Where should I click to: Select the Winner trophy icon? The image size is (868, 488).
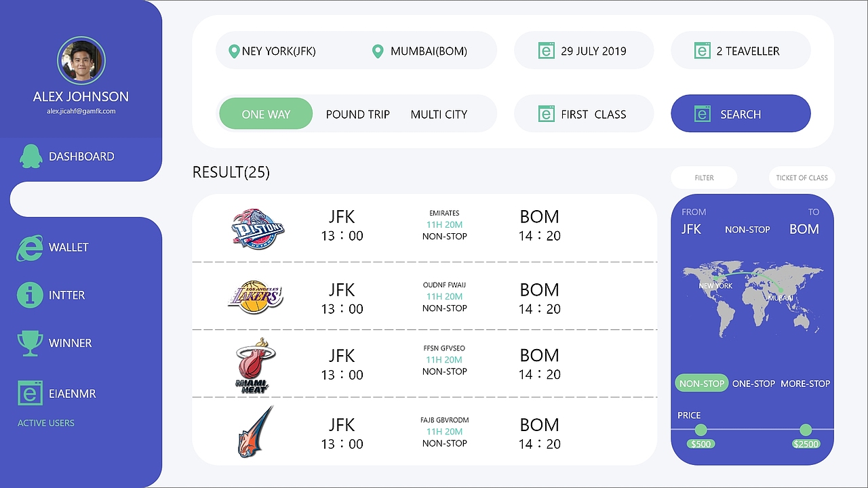pyautogui.click(x=30, y=343)
